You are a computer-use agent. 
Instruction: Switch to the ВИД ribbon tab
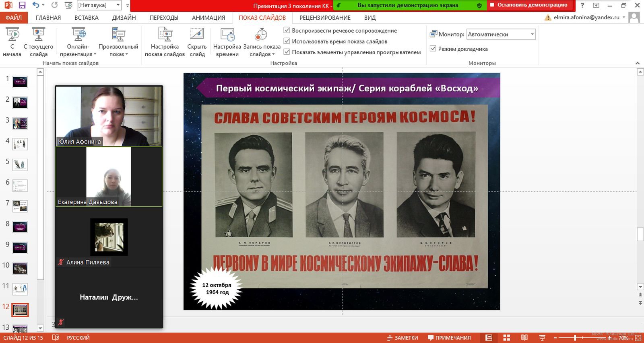coord(370,18)
